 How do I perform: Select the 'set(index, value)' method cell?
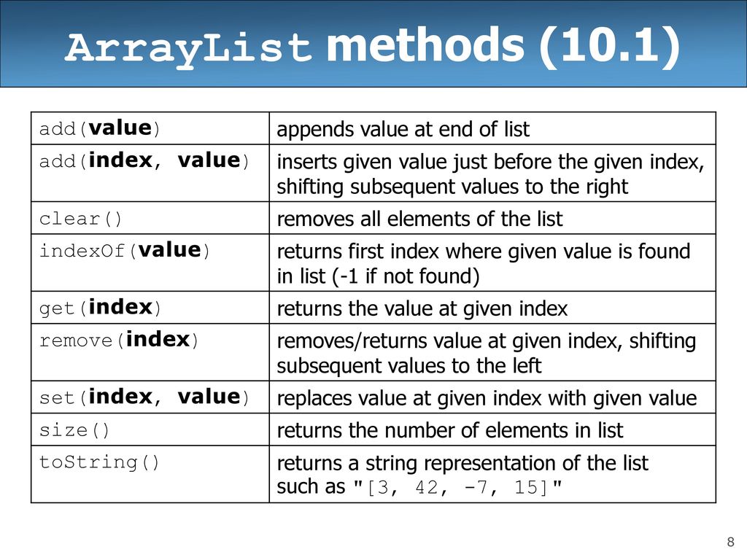tap(150, 397)
